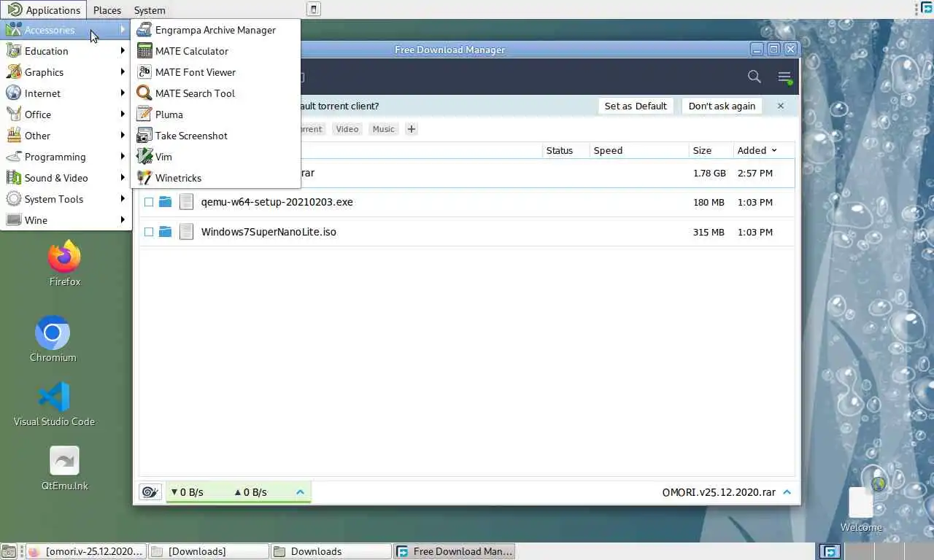Expand the System Tools submenu
The width and height of the screenshot is (934, 560).
[66, 199]
